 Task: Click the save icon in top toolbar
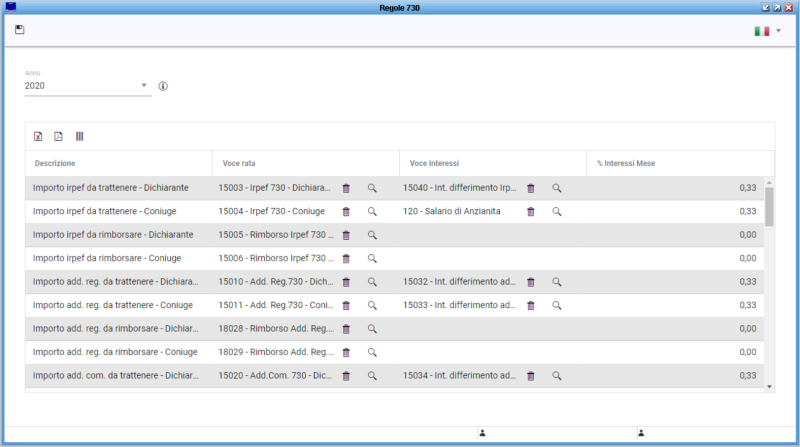coord(19,30)
